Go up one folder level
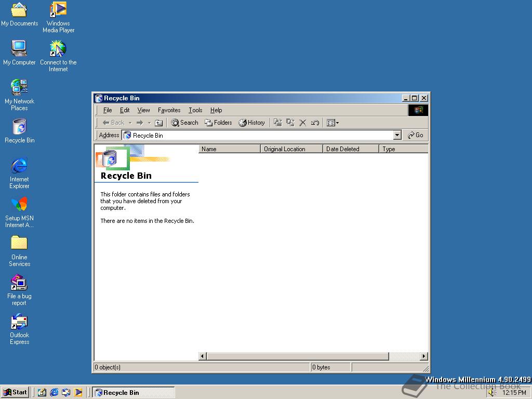The image size is (532, 399). [158, 123]
